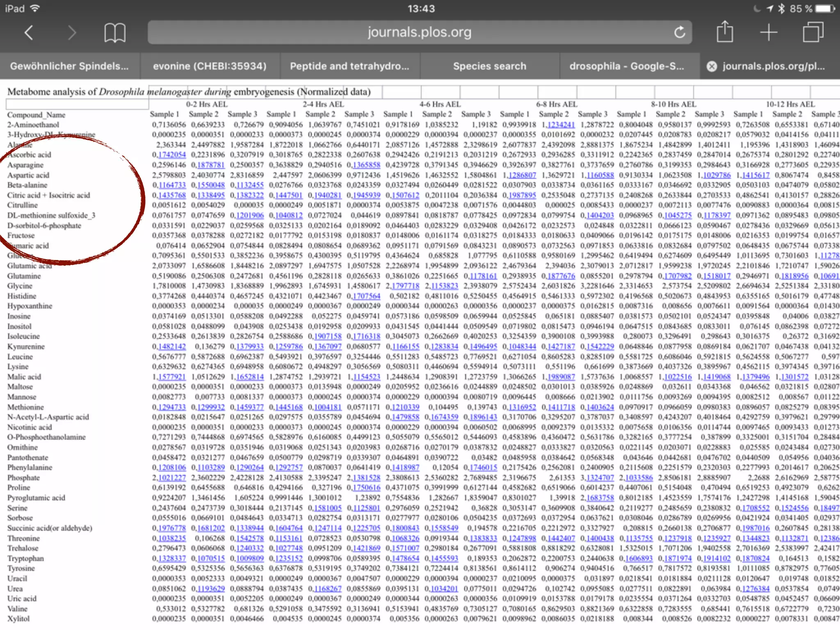Open the Peptide and tetrahydro... tab

[349, 66]
